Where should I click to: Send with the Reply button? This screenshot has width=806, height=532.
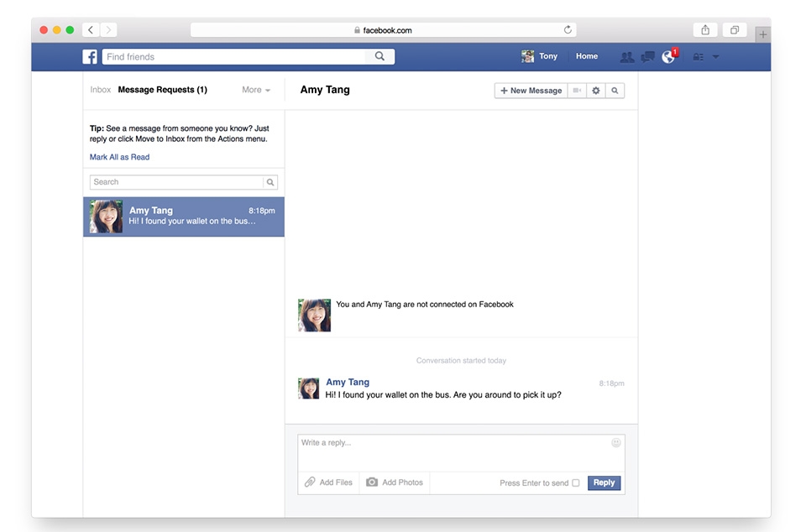604,482
